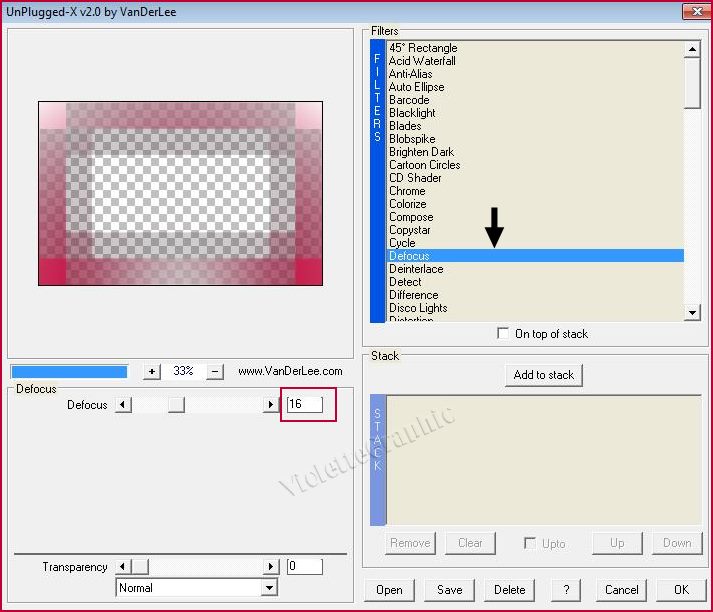Click the Transparency slider right arrow
Viewport: 713px width, 612px height.
(270, 567)
